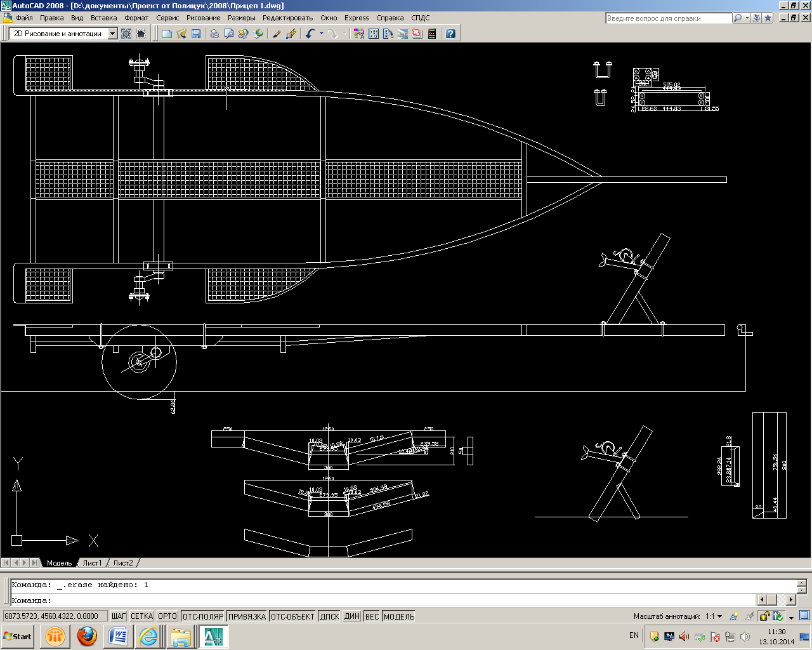Open the QuickCalc calculator

432,34
